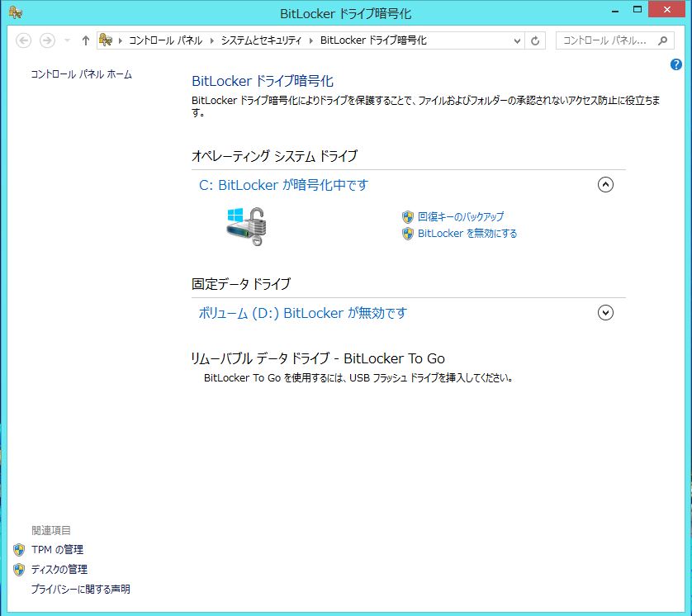692x616 pixels.
Task: Click the C: BitLocker が暗号化中です heading
Action: pyautogui.click(x=283, y=185)
